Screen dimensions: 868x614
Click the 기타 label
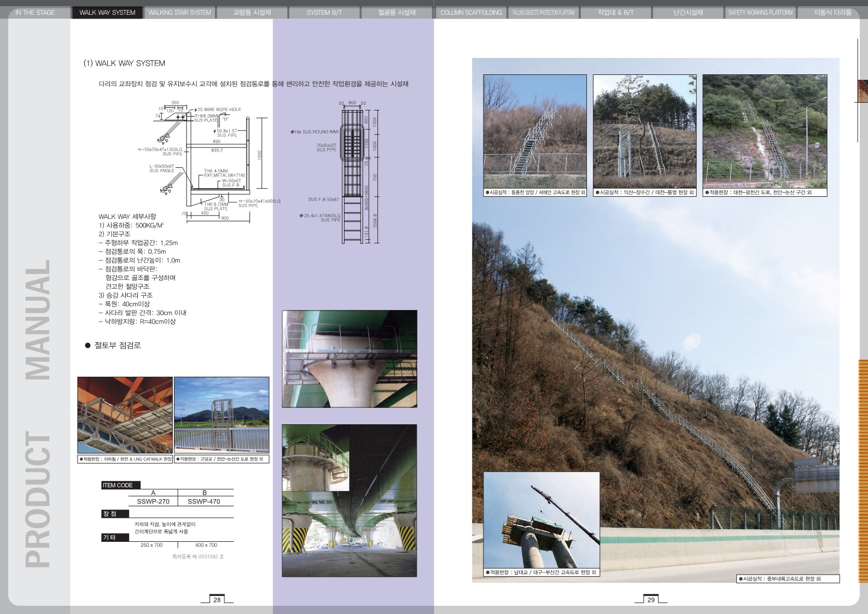(115, 537)
